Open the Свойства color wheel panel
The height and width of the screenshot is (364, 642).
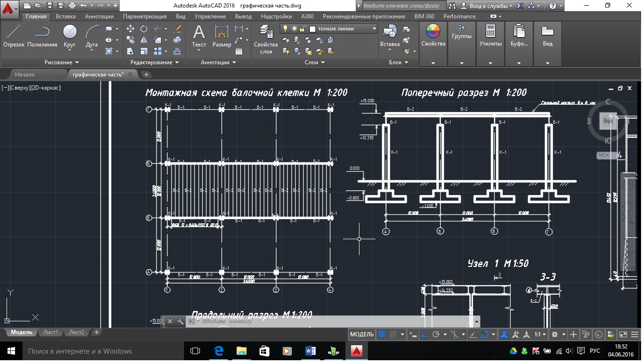(x=433, y=44)
